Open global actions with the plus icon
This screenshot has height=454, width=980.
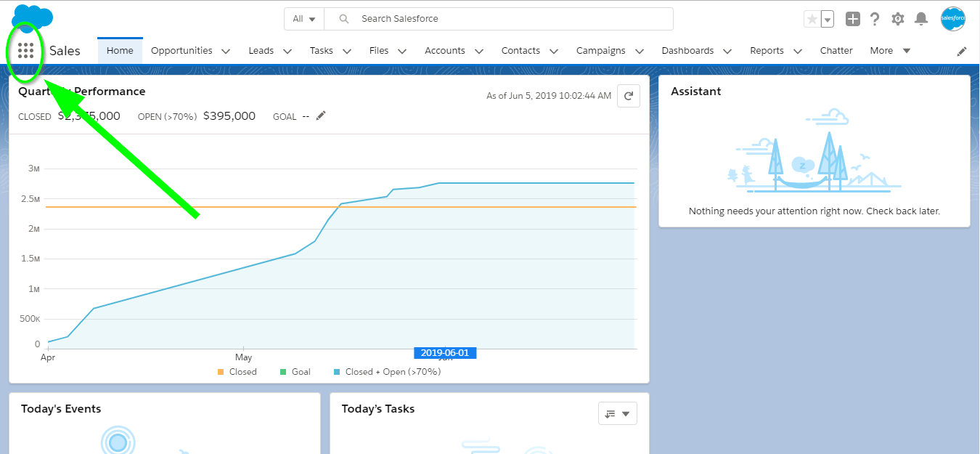[853, 19]
